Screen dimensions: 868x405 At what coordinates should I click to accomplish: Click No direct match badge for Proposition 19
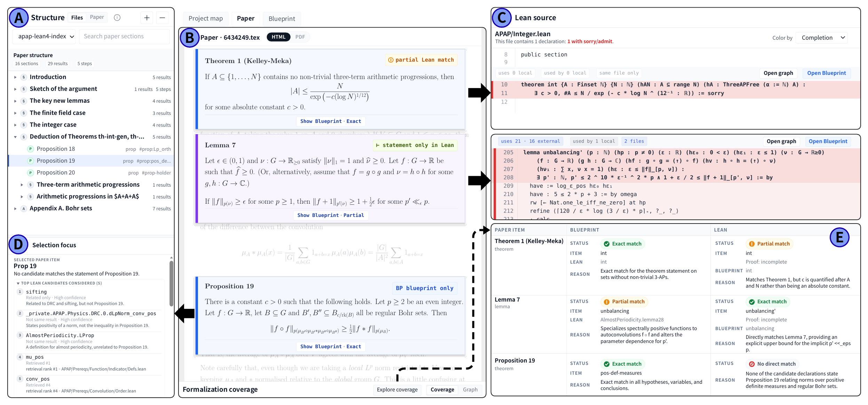(x=772, y=364)
